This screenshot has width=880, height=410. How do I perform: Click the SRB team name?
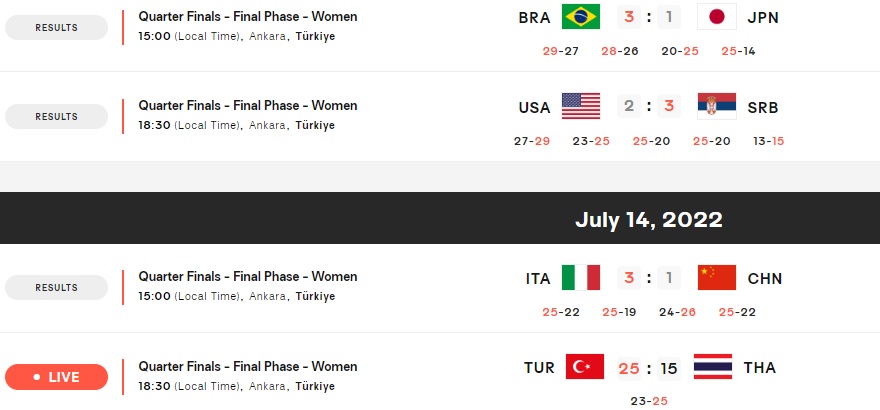763,108
